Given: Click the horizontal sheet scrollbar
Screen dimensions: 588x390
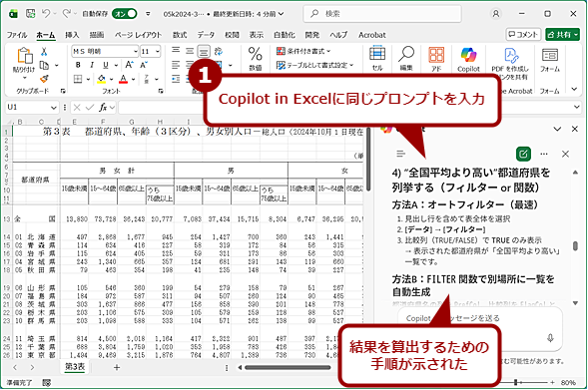Looking at the screenshot, I should point(288,367).
